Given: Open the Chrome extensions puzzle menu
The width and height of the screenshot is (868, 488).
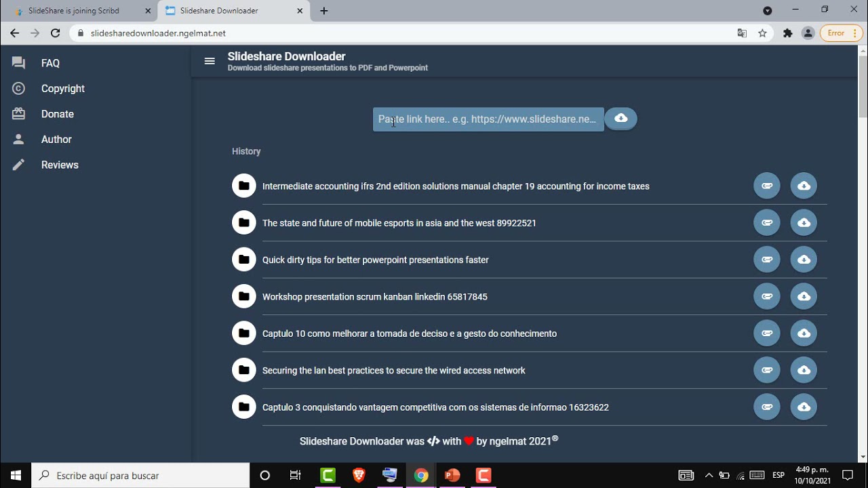Looking at the screenshot, I should point(787,33).
